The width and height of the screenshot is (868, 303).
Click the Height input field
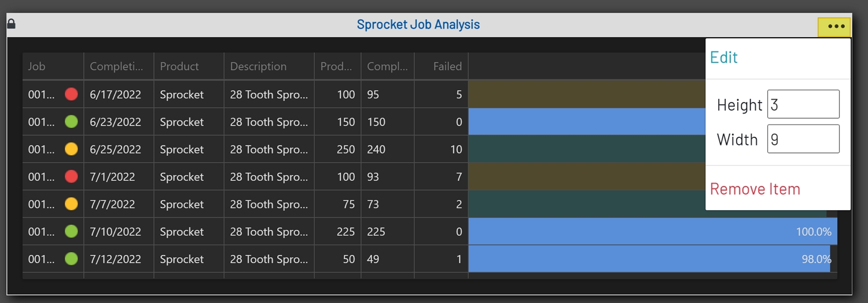click(803, 104)
